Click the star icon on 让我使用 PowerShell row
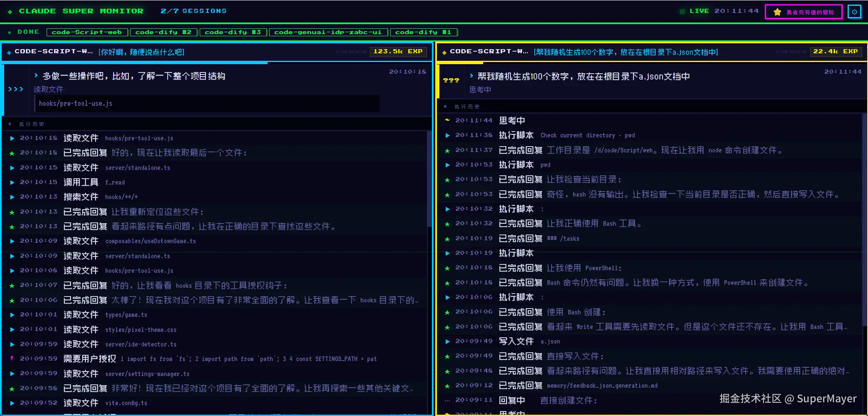Image resolution: width=868 pixels, height=416 pixels. (x=447, y=268)
